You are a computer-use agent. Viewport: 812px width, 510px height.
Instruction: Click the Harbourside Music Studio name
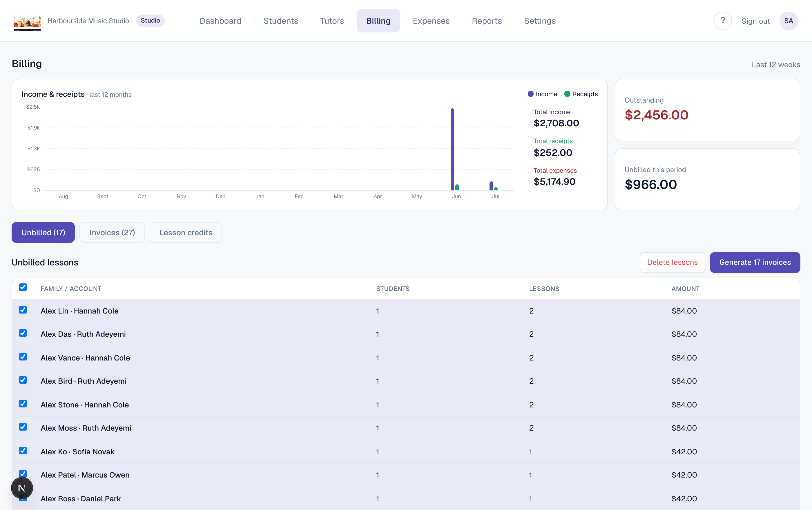coord(88,21)
